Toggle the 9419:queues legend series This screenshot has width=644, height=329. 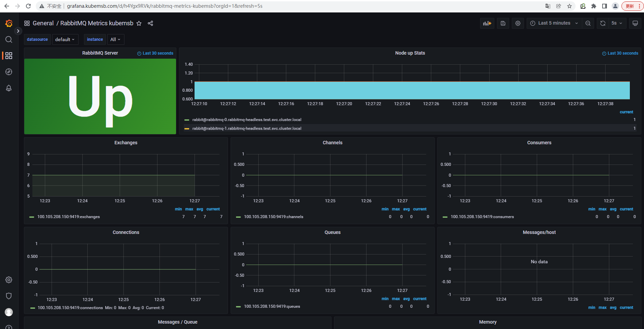click(x=272, y=306)
